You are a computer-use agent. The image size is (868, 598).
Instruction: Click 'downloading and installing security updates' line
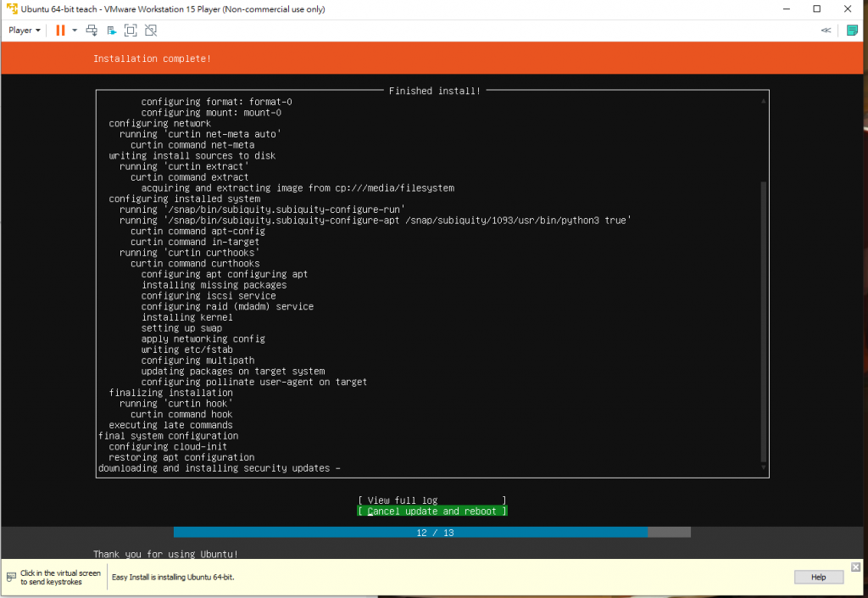tap(220, 468)
